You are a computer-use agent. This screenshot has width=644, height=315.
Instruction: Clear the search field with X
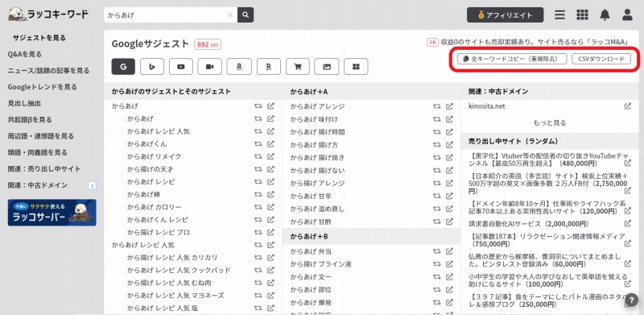(x=230, y=15)
